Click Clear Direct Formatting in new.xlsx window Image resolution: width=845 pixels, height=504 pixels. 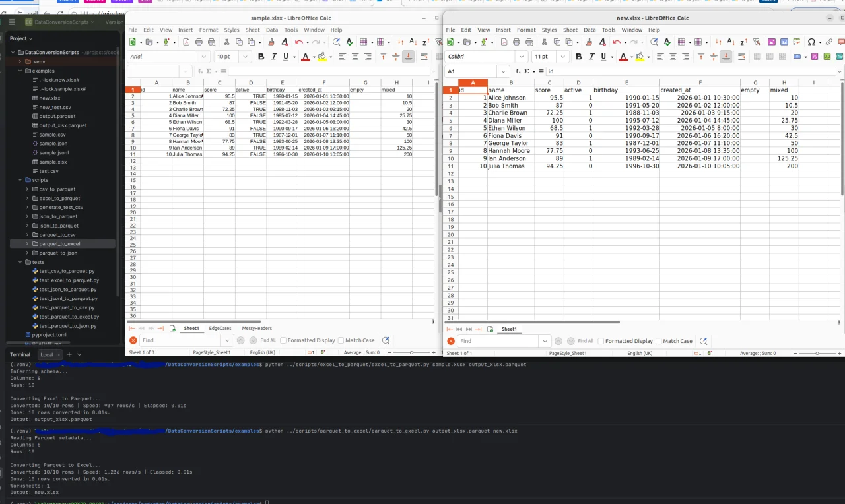click(x=603, y=42)
